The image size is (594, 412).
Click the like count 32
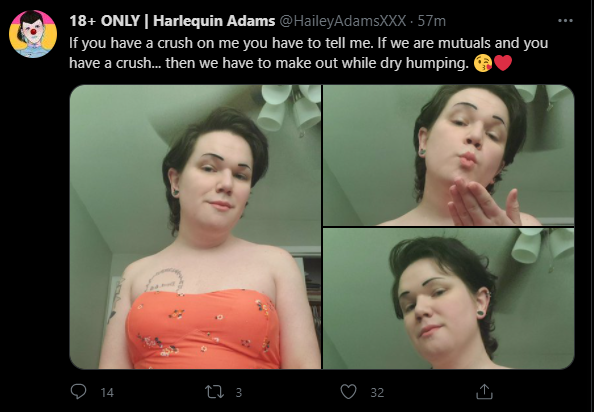point(377,392)
